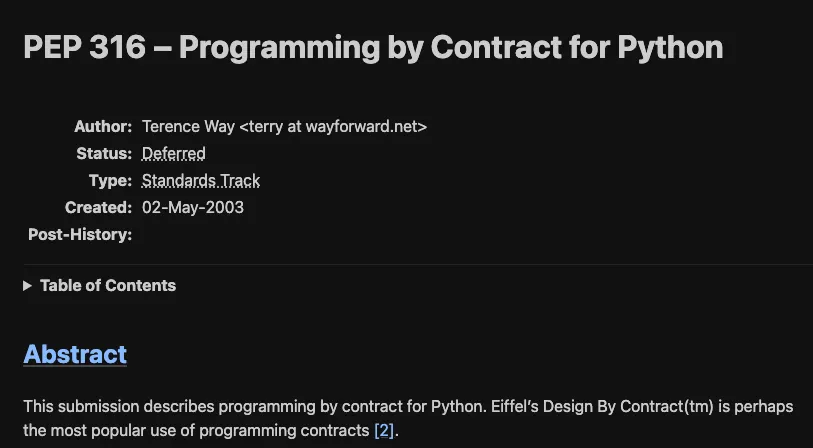Screen dimensions: 813x448
Task: Click the Post-History: field label
Action: tap(80, 234)
